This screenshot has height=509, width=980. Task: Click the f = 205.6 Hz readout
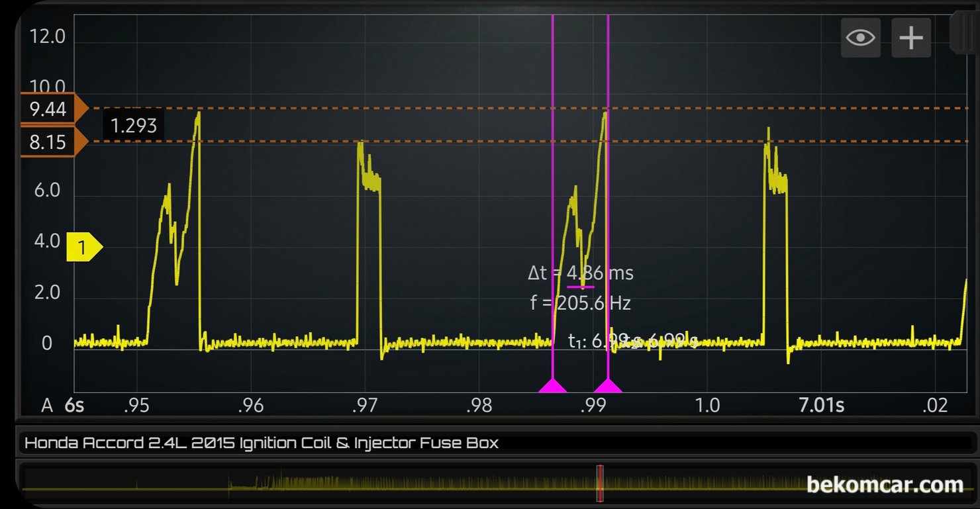coord(580,303)
